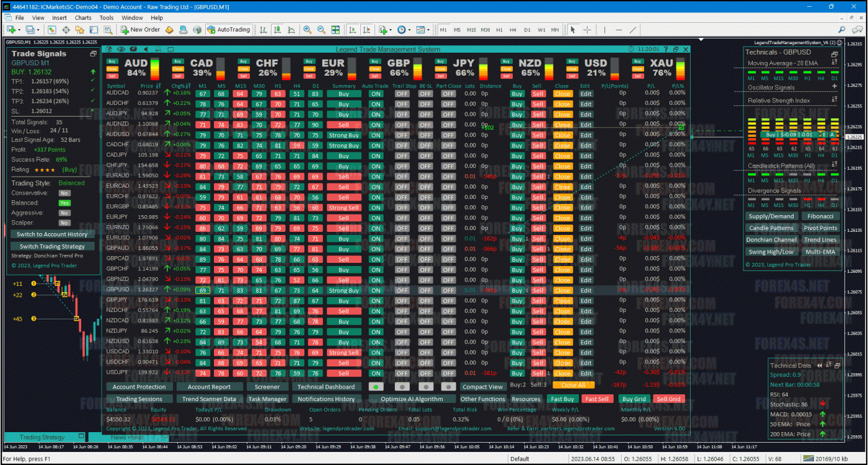Open the search magnifier in toolbar
This screenshot has width=868, height=465.
click(x=842, y=29)
